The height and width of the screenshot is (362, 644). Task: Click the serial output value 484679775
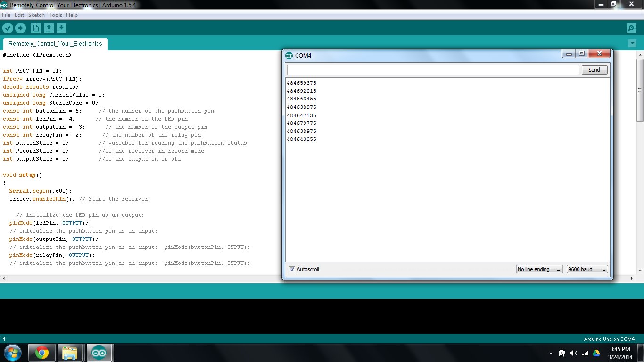click(x=301, y=123)
